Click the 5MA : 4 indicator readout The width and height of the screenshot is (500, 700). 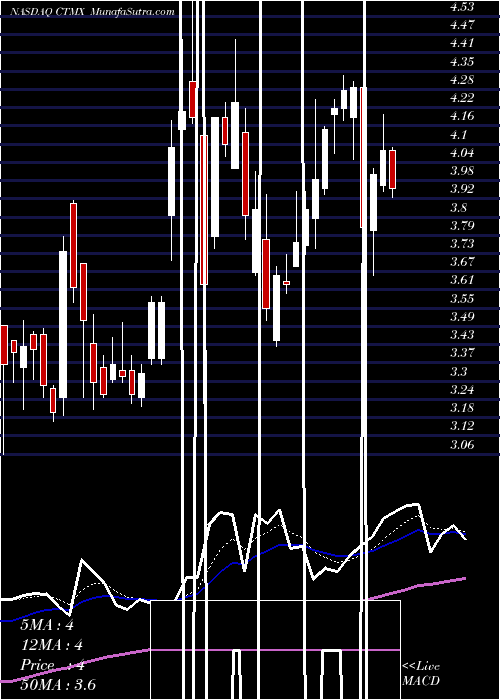(x=47, y=625)
